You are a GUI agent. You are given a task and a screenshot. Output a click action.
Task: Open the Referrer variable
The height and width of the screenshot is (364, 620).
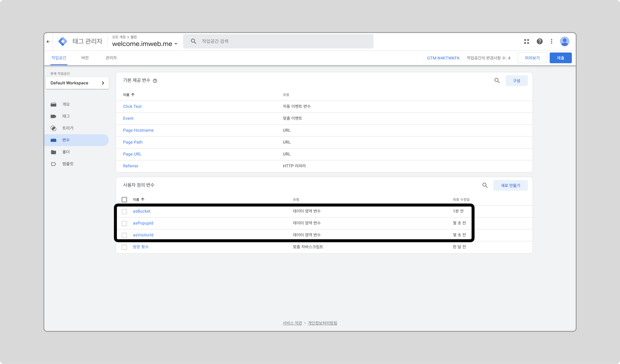131,166
